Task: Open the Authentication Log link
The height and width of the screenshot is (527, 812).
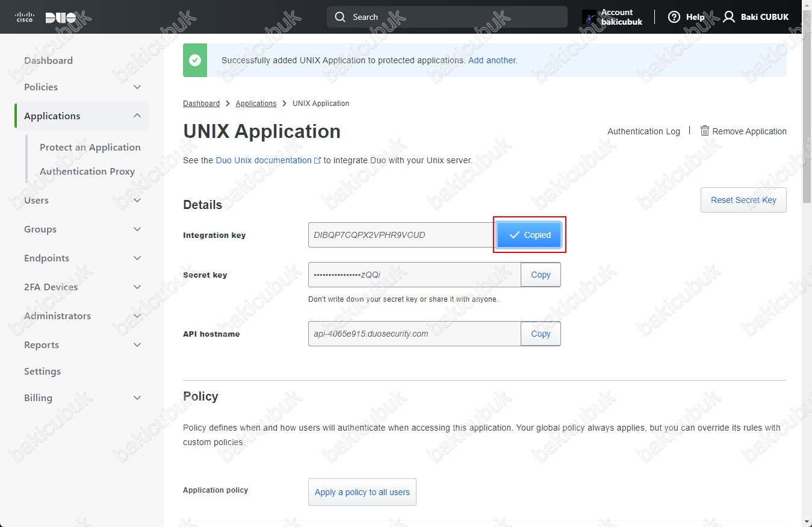Action: 643,131
